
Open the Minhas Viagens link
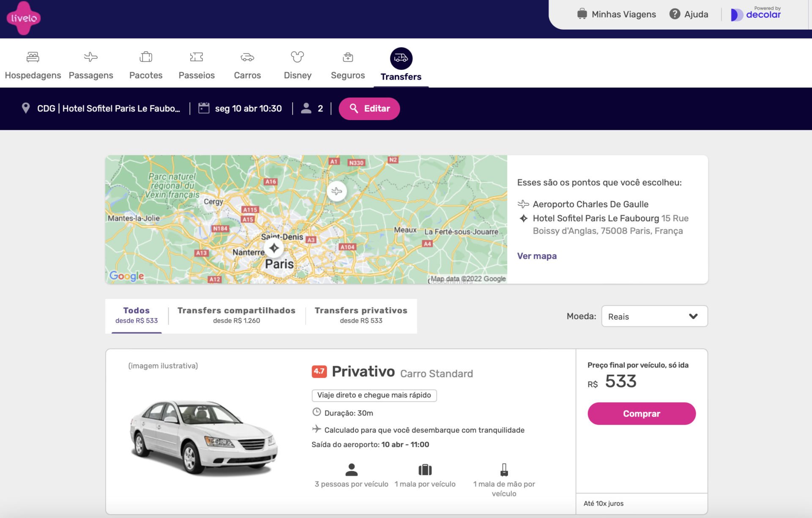[x=624, y=14]
